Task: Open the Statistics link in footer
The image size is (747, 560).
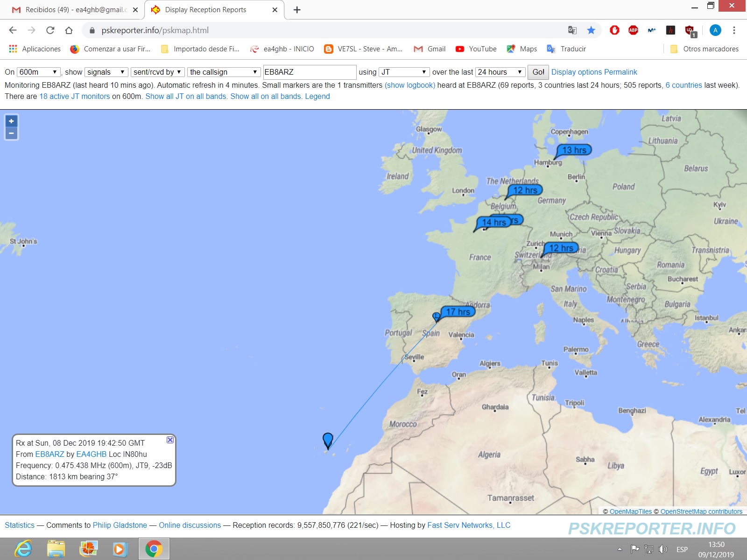Action: (20, 525)
